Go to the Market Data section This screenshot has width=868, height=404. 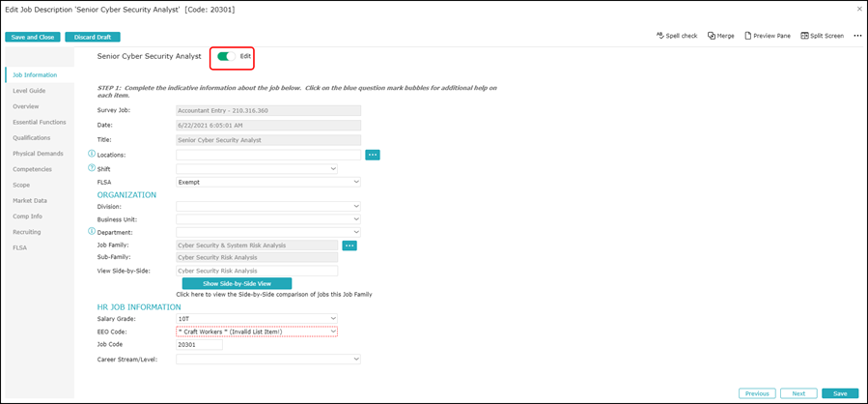pos(30,200)
